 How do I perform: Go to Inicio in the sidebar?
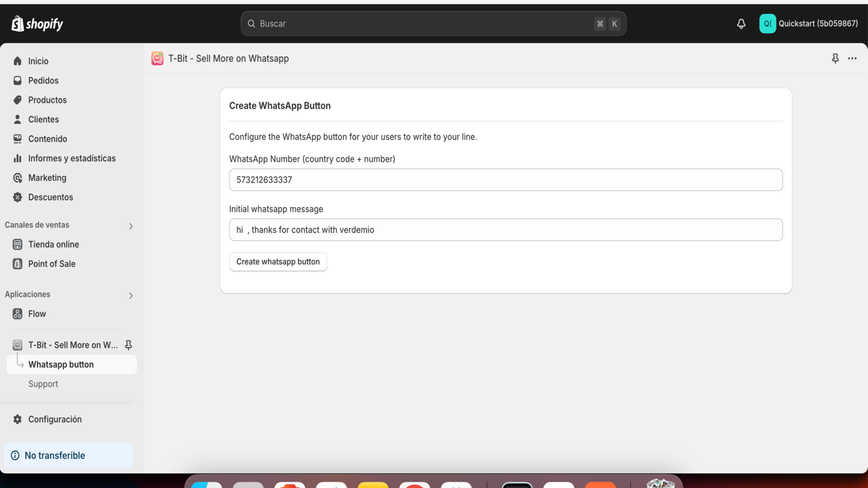click(x=39, y=61)
